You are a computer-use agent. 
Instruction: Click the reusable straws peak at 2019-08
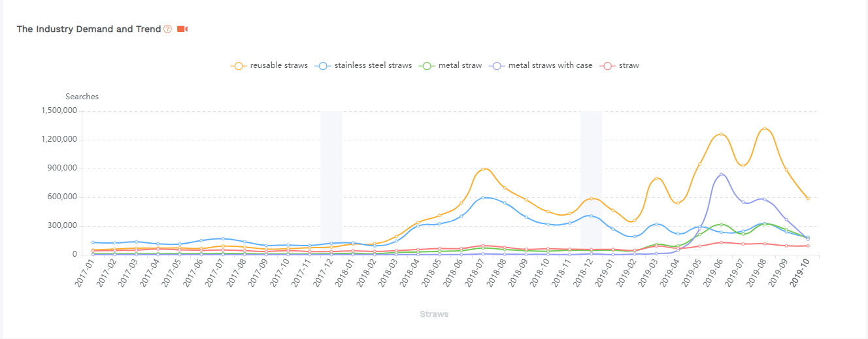(764, 129)
